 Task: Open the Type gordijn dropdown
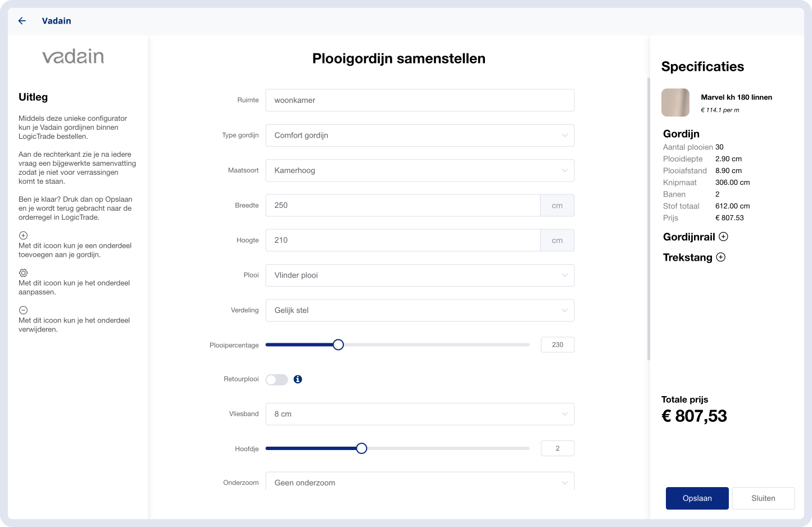pyautogui.click(x=419, y=135)
